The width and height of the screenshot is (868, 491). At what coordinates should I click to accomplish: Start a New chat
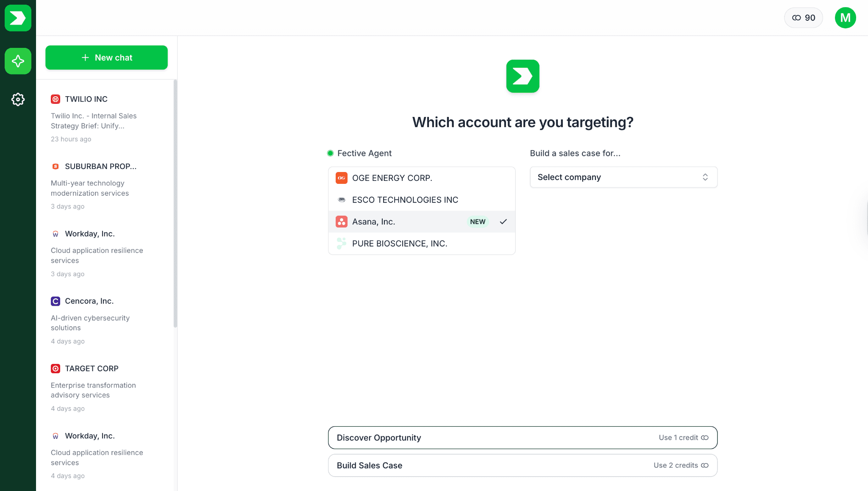pyautogui.click(x=106, y=58)
